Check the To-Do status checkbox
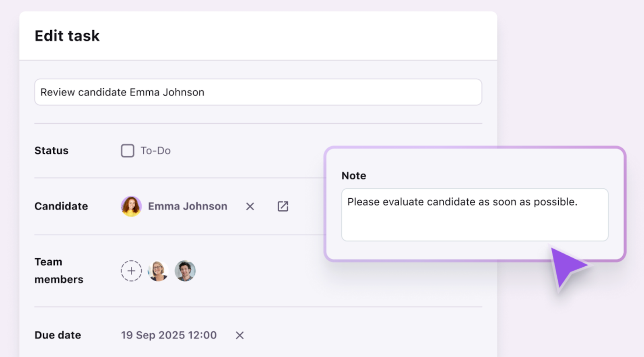This screenshot has height=357, width=644. [128, 151]
